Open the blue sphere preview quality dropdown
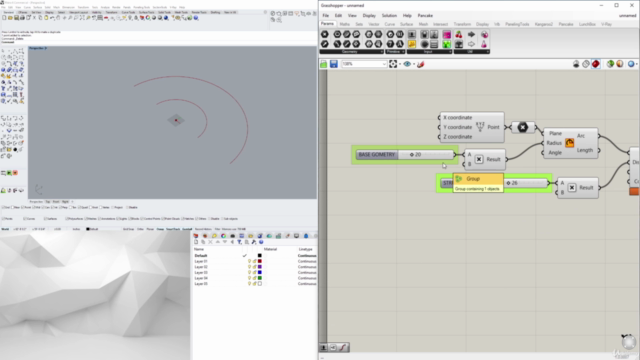The image size is (640, 360). 633,64
